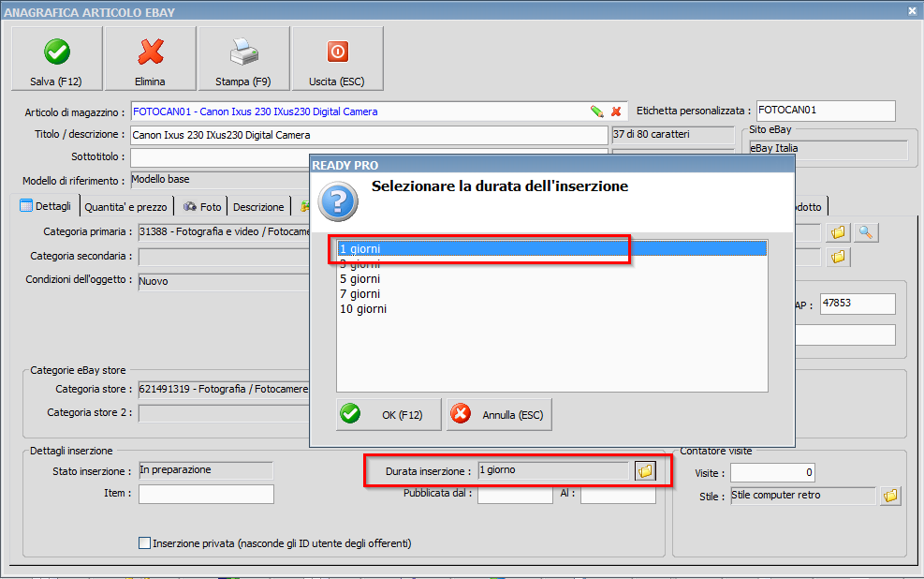This screenshot has width=924, height=579.
Task: Click the Al date field
Action: (618, 494)
